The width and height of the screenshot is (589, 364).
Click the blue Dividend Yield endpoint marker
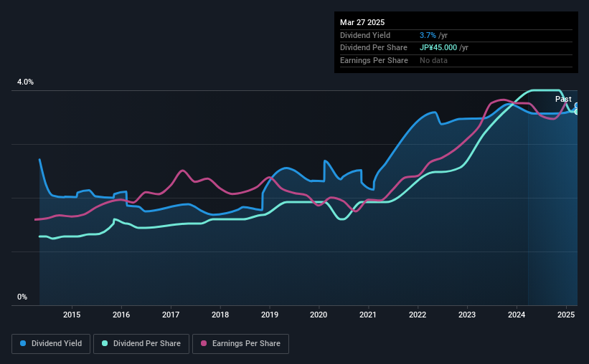pos(577,105)
